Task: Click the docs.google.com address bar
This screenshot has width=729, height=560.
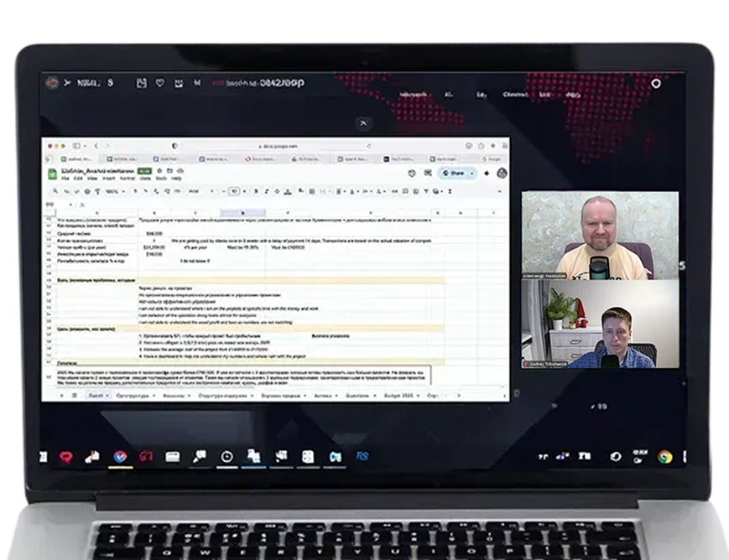Action: click(x=281, y=146)
